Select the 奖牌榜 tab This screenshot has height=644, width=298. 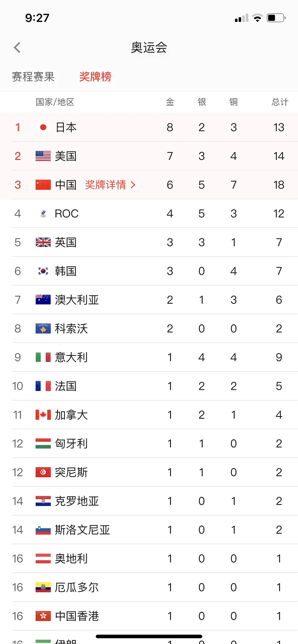pyautogui.click(x=95, y=77)
